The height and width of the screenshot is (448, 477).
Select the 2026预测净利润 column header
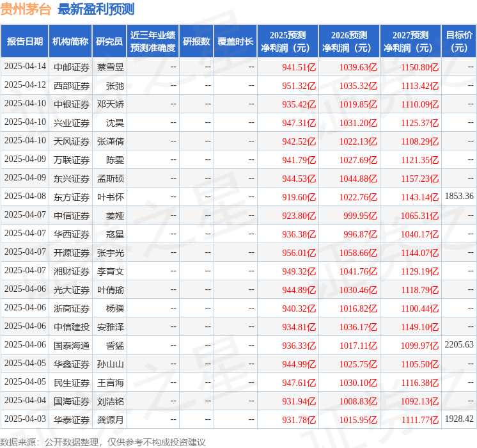(x=349, y=41)
